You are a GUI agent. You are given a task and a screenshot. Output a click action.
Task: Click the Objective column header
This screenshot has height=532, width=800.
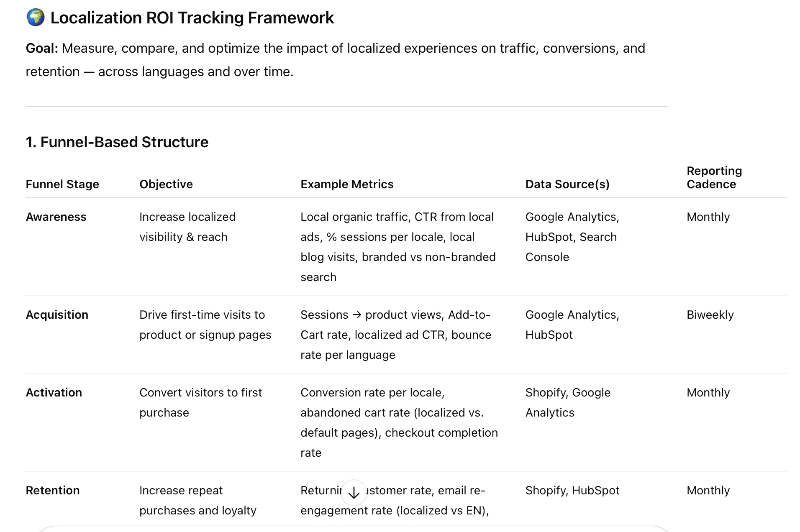click(x=166, y=184)
